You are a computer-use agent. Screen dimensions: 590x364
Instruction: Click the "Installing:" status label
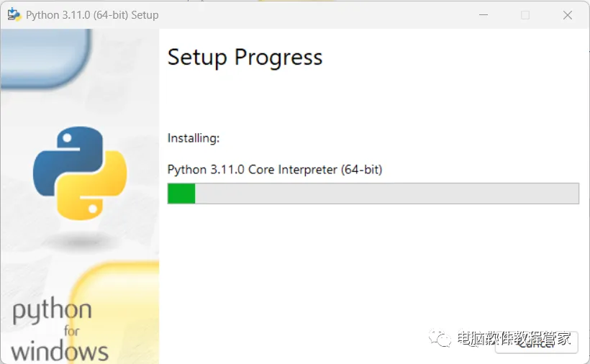tap(194, 138)
